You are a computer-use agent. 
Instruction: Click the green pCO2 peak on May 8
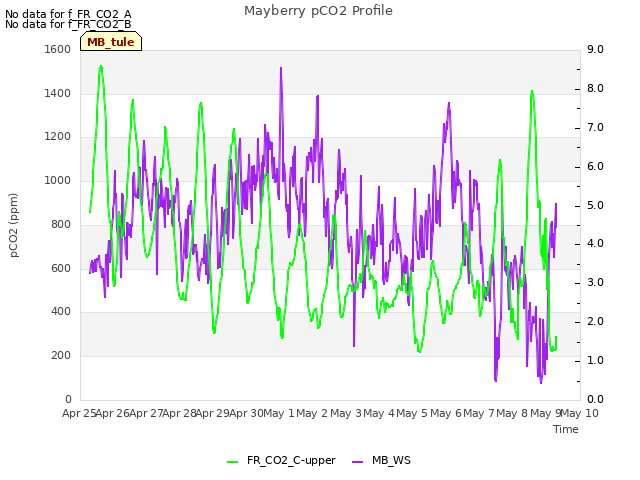532,91
